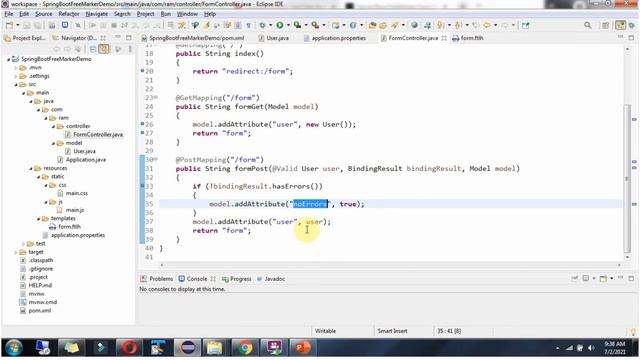Click the Search magnifier toolbar icon
Screen dimensions: 640x360
587,25
